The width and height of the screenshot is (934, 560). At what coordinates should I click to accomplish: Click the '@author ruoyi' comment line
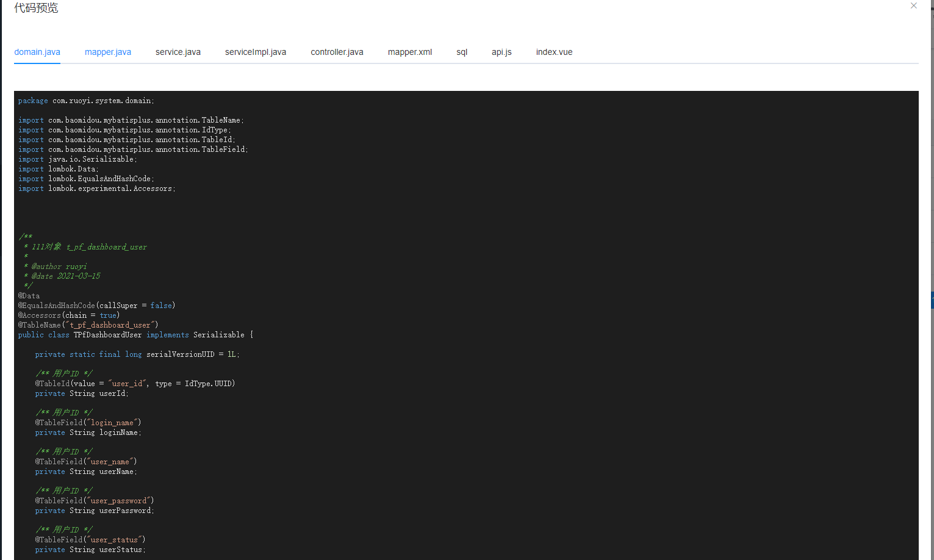(55, 267)
